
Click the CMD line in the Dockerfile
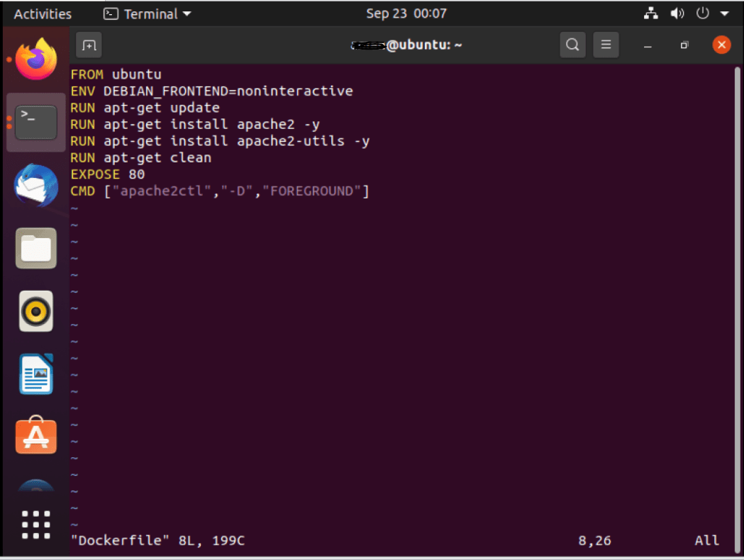pos(220,191)
